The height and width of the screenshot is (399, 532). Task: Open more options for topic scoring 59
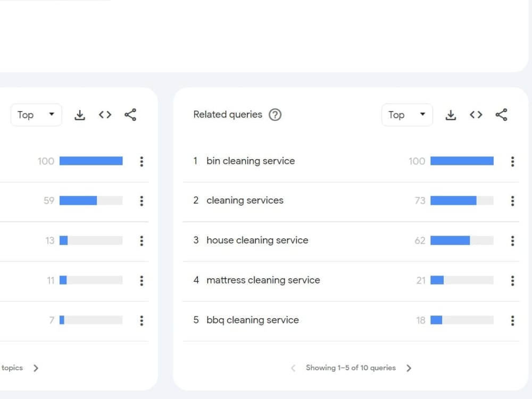pyautogui.click(x=142, y=201)
